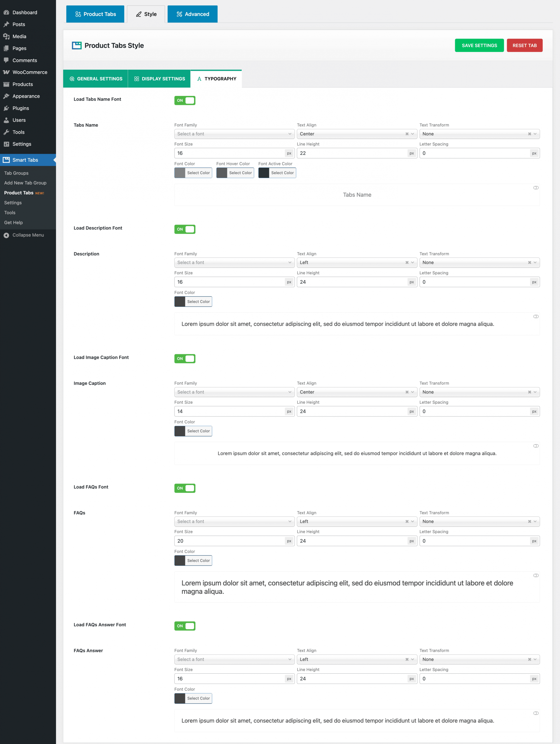Switch to General Settings tab
This screenshot has height=744, width=560.
96,79
